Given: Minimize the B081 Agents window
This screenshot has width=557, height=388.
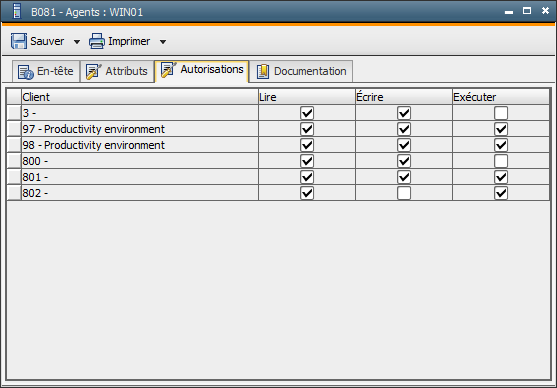Looking at the screenshot, I should pos(509,12).
